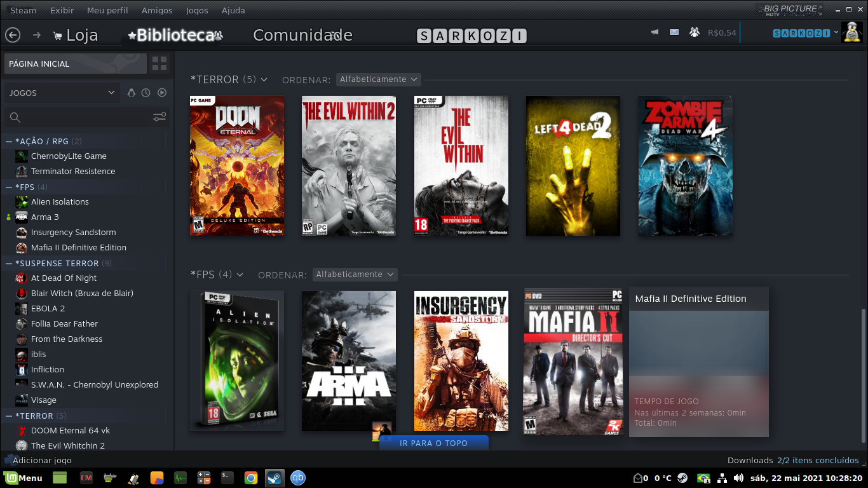Click the network tray icon
868x488 pixels.
722,478
